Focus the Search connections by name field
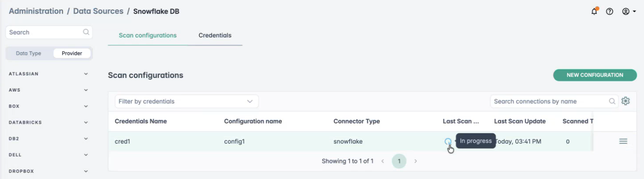Viewport: 644px width, 179px height. (x=549, y=101)
